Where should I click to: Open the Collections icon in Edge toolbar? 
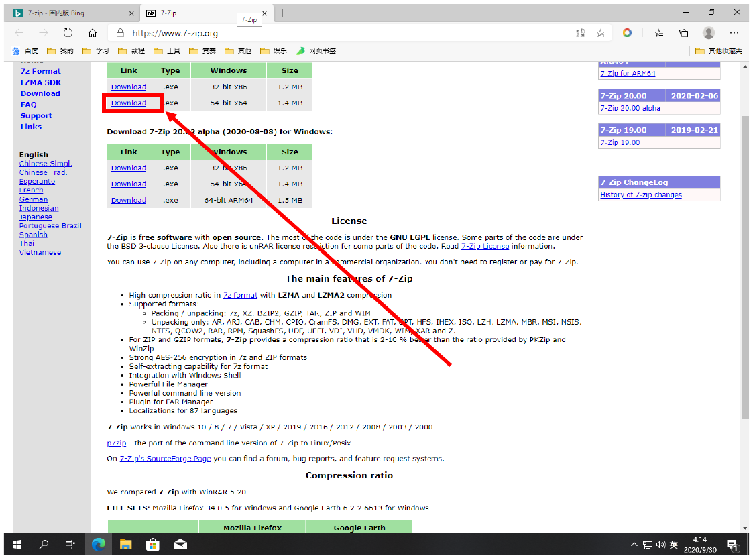tap(683, 33)
